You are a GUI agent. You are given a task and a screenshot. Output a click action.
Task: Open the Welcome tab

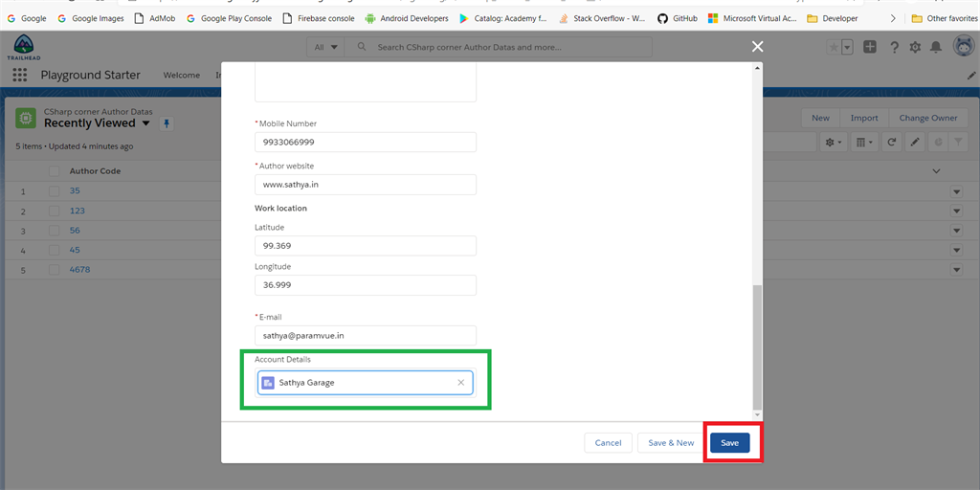point(182,75)
